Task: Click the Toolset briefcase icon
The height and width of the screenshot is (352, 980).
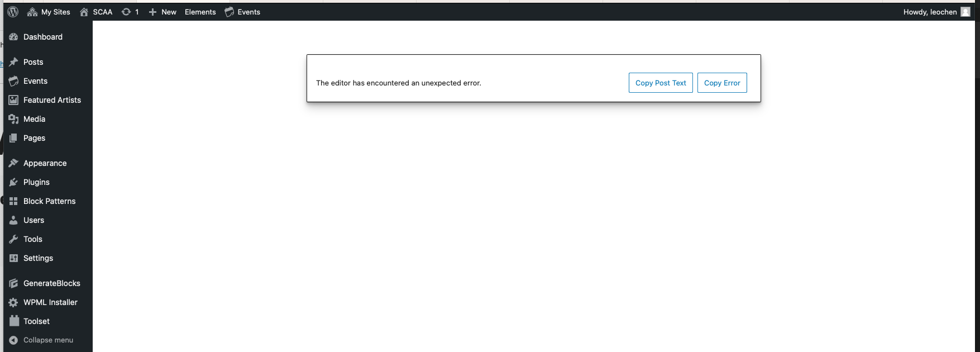Action: pos(13,321)
